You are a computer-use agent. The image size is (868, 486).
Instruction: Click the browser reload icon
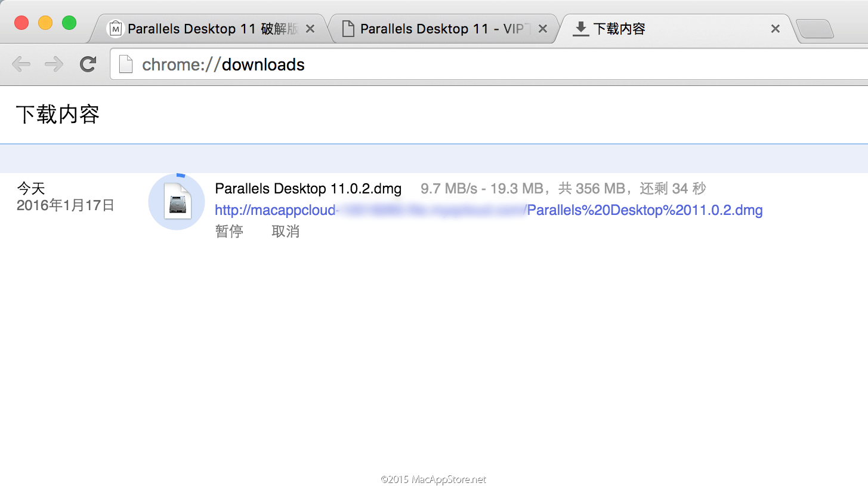tap(87, 64)
